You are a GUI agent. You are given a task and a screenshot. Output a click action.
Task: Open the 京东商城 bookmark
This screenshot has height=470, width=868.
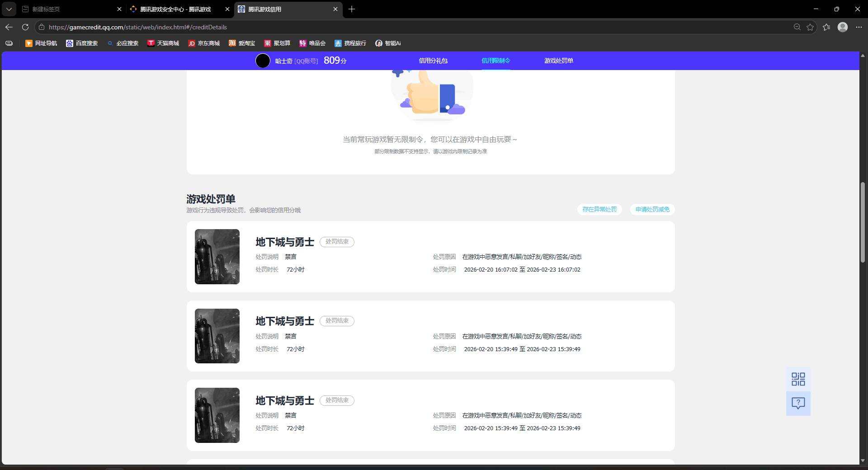tap(204, 43)
